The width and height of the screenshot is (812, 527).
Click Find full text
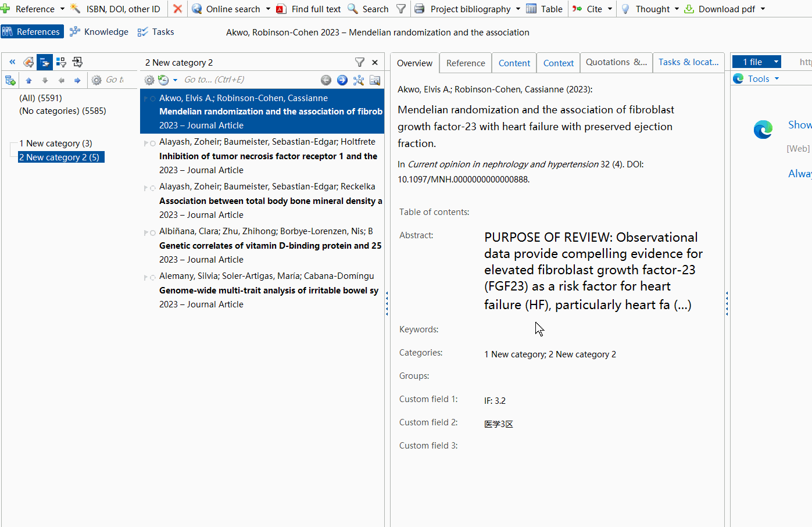[309, 9]
